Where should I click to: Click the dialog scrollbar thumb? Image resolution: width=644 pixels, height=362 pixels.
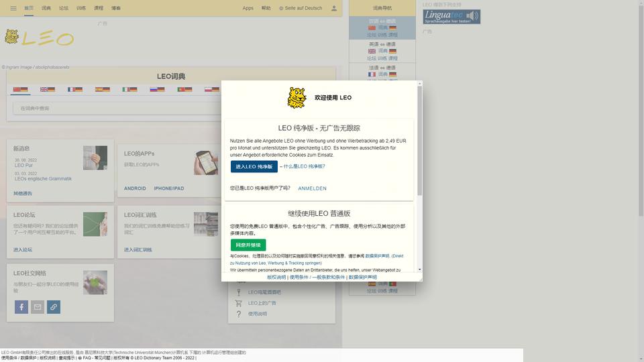coord(419,141)
